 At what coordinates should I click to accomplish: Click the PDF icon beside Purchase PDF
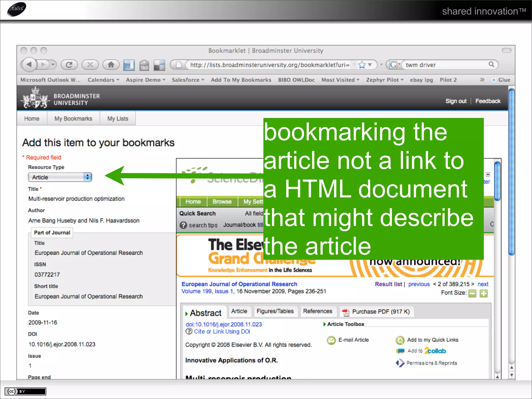click(346, 312)
